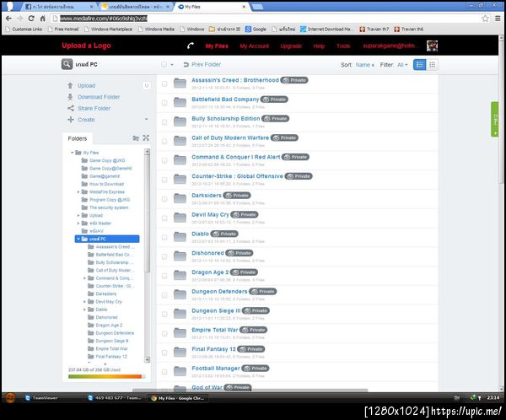
Task: Click green Help side tab
Action: click(495, 120)
